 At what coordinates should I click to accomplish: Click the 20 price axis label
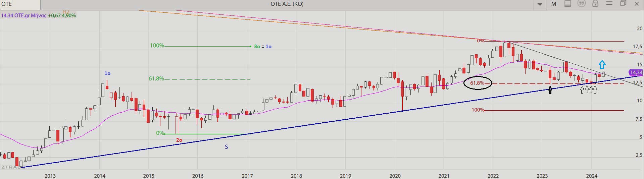pos(640,28)
